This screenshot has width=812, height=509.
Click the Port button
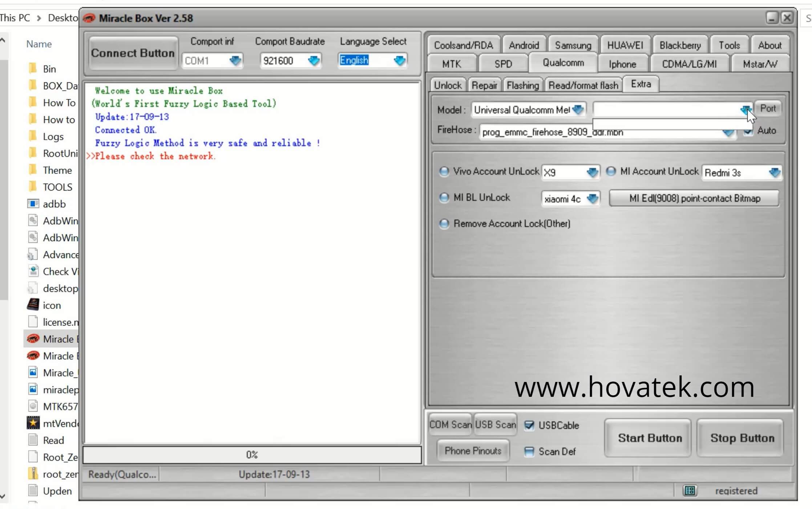[768, 109]
